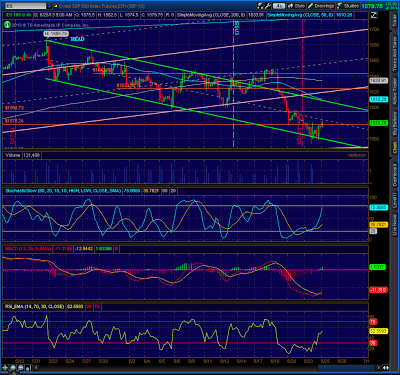The width and height of the screenshot is (400, 375).
Task: Click the crosshair pan icon at bottom left
Action: click(x=6, y=368)
